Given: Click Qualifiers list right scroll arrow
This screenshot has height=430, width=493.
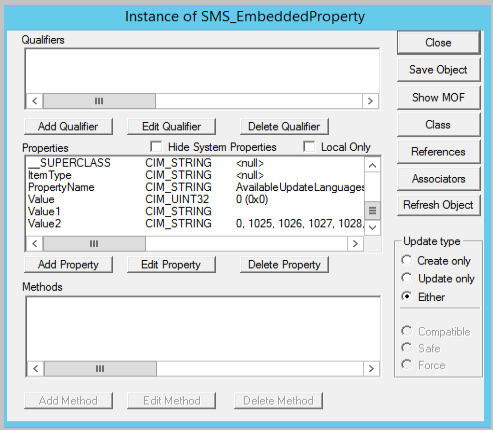Looking at the screenshot, I should click(370, 101).
